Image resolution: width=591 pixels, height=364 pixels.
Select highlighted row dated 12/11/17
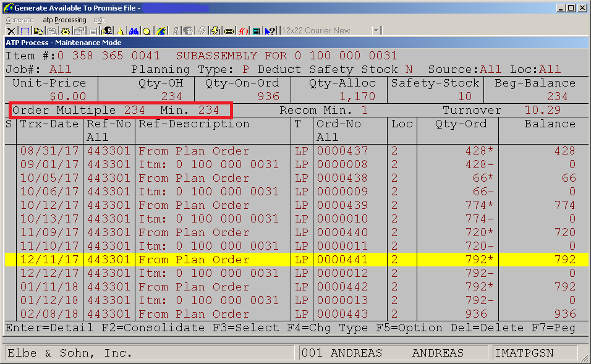click(297, 260)
